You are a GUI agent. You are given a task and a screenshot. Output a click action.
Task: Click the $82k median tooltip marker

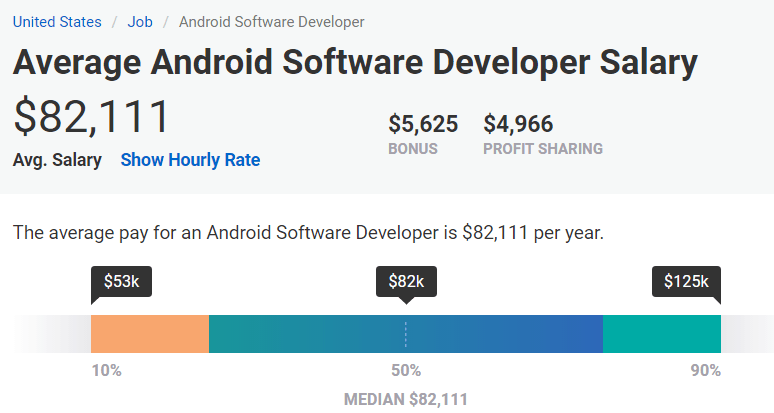coord(405,282)
